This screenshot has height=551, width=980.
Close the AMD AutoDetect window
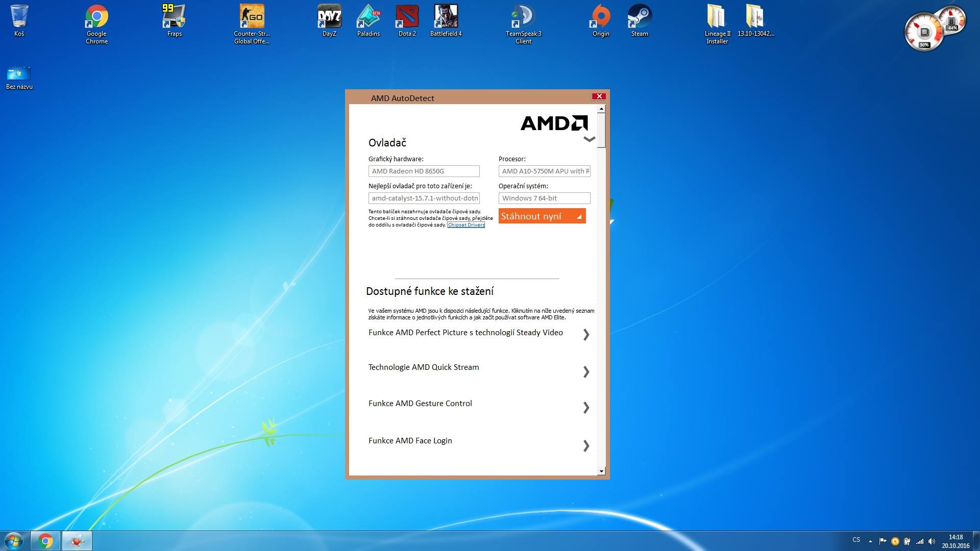599,96
